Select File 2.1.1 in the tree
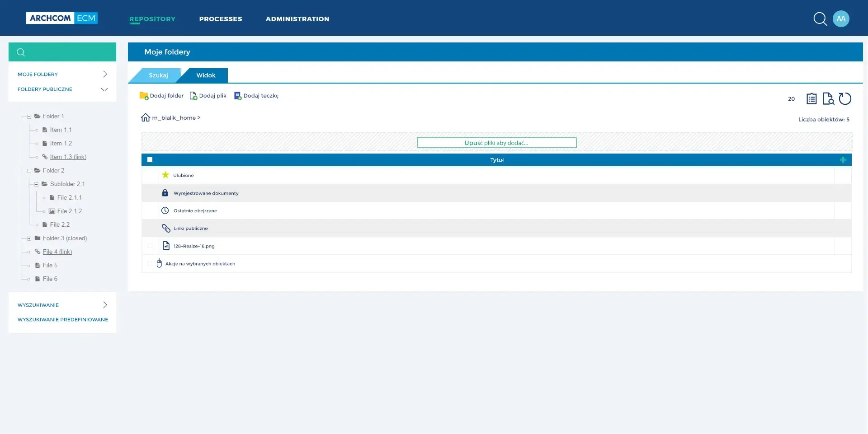 tap(70, 197)
